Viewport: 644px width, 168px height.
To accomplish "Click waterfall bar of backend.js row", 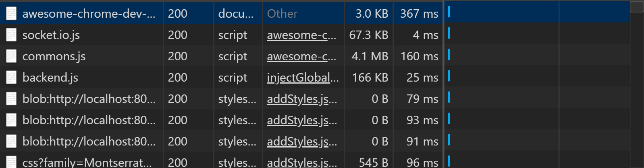I will click(x=449, y=76).
